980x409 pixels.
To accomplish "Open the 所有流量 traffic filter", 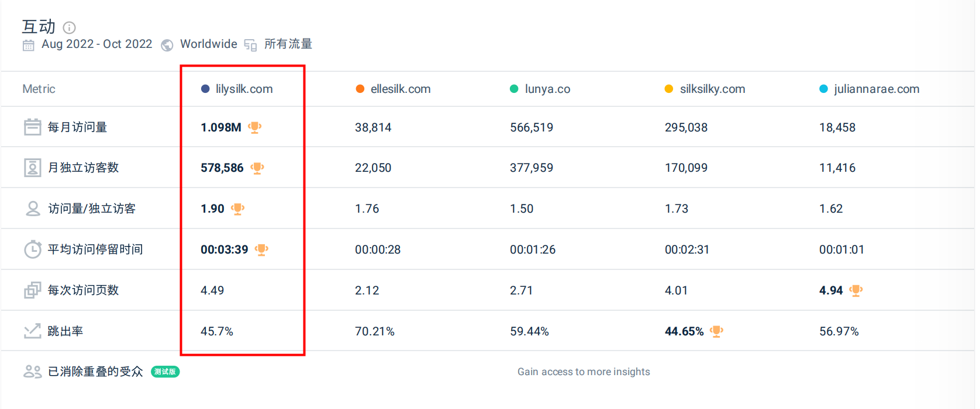I will [288, 44].
